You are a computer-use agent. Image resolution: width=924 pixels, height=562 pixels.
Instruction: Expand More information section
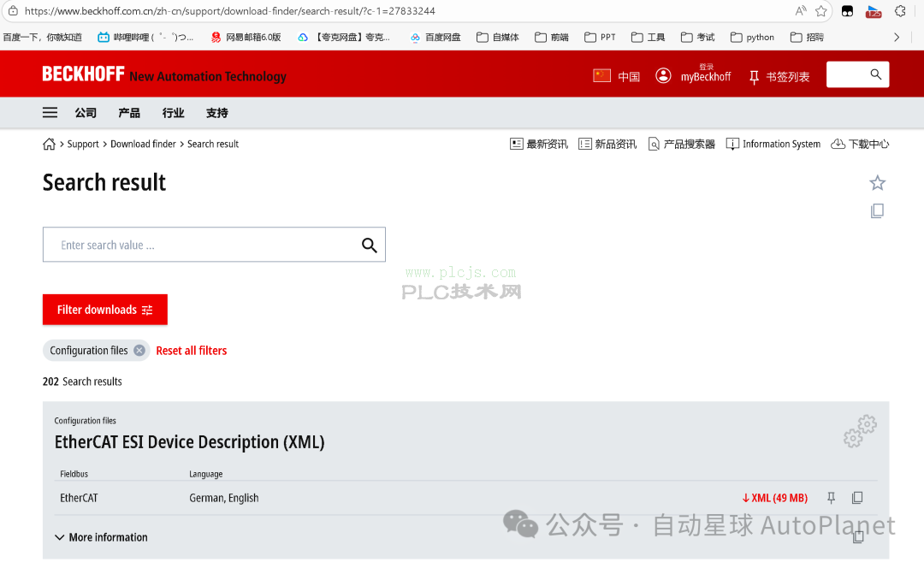tap(101, 537)
